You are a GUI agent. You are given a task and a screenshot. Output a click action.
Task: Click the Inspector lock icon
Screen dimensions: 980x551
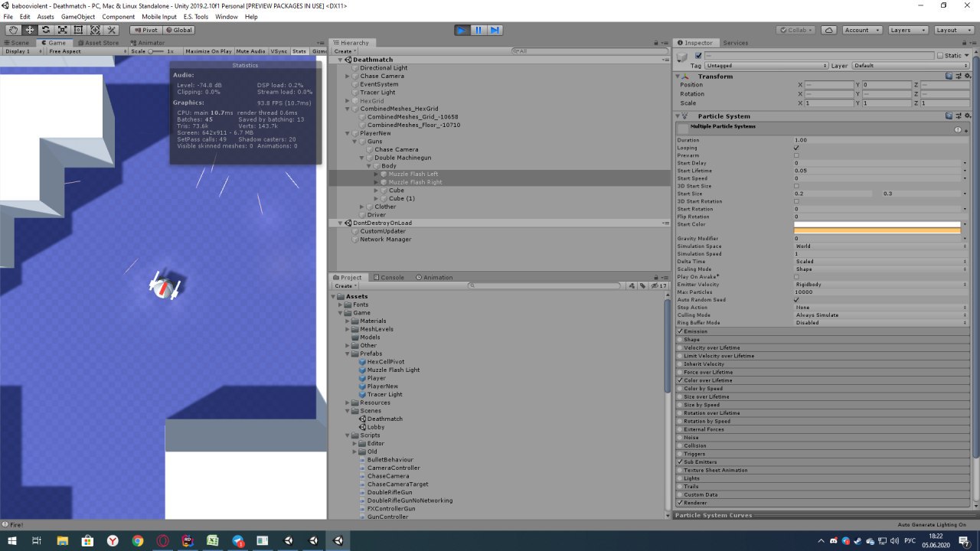point(965,43)
